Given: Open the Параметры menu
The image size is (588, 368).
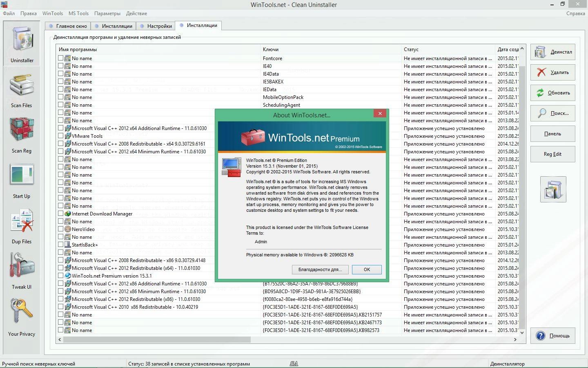Looking at the screenshot, I should coord(107,13).
